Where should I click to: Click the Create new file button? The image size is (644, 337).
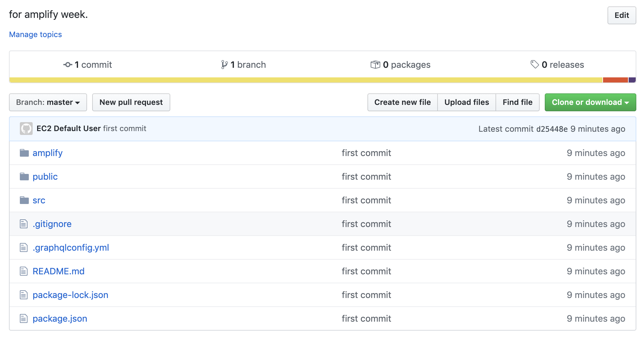tap(402, 102)
